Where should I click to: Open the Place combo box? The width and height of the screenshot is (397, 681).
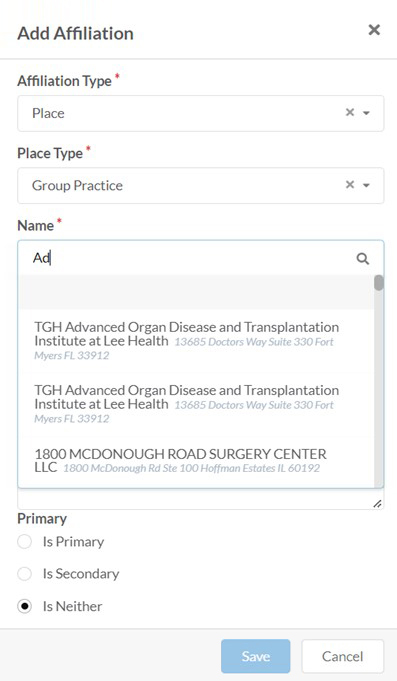[x=201, y=113]
